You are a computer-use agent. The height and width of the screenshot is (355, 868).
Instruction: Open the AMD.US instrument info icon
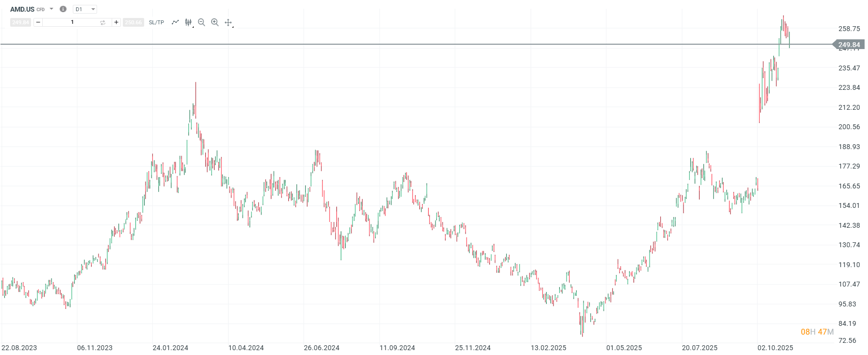[x=63, y=9]
